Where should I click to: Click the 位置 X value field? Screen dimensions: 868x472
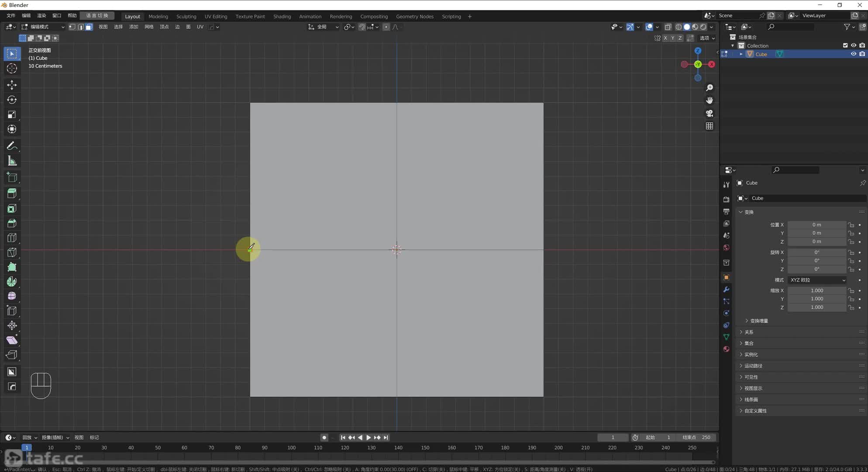816,225
